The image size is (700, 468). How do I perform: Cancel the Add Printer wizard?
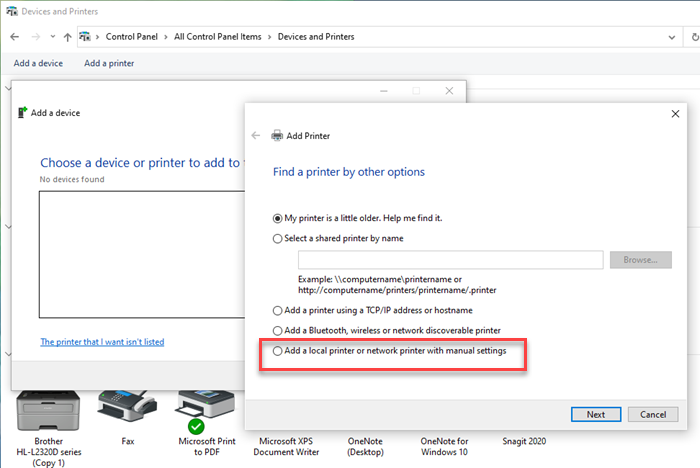652,414
